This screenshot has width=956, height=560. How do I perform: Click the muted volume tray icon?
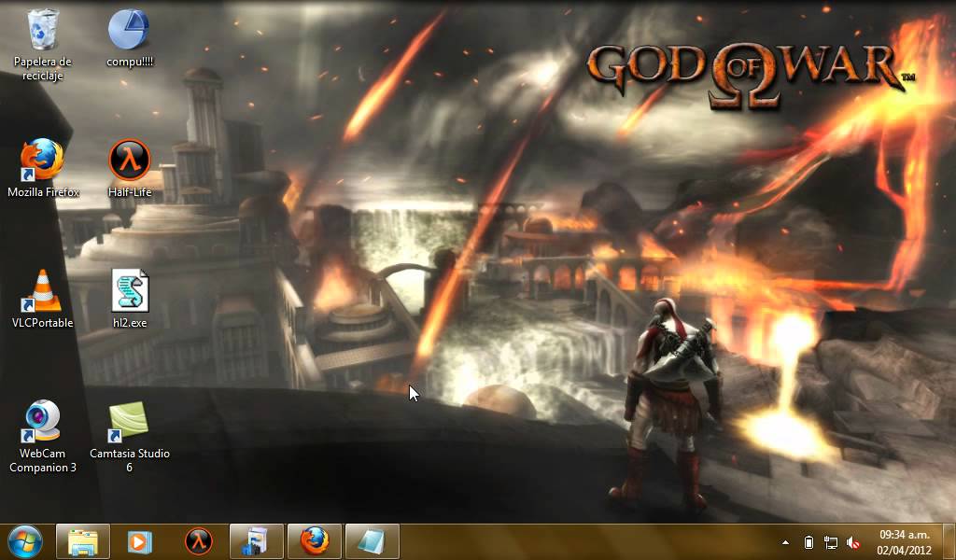coord(853,542)
